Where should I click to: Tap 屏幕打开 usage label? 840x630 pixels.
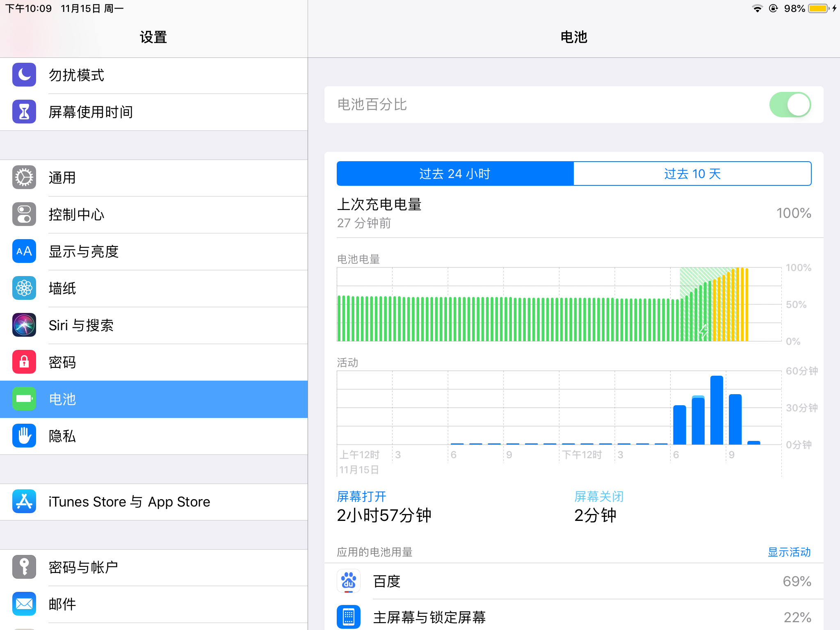tap(361, 497)
